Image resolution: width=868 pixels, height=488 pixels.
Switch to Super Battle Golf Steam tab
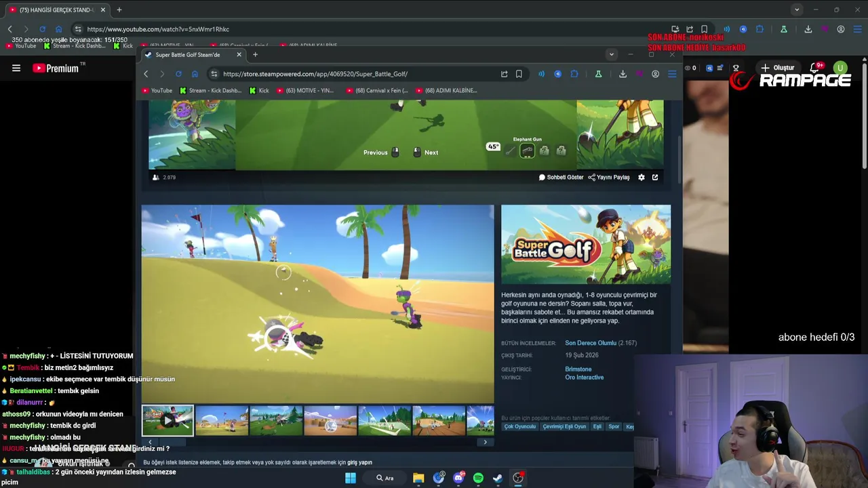pos(193,54)
